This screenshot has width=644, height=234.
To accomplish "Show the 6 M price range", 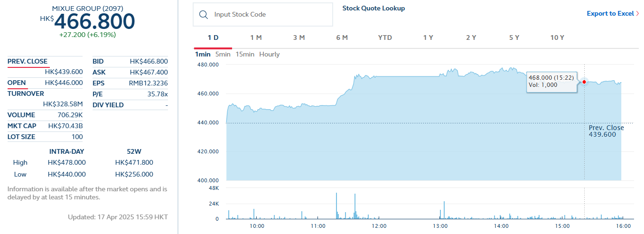I will click(342, 37).
